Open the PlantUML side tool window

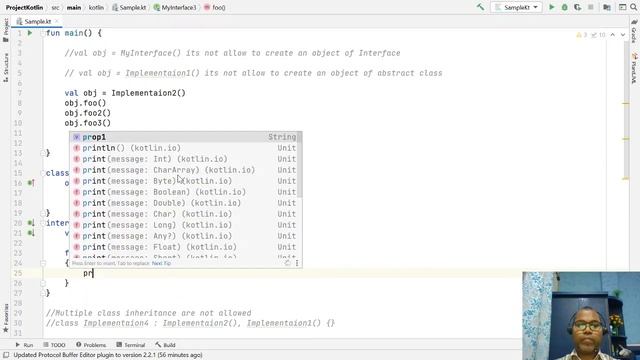tap(634, 68)
